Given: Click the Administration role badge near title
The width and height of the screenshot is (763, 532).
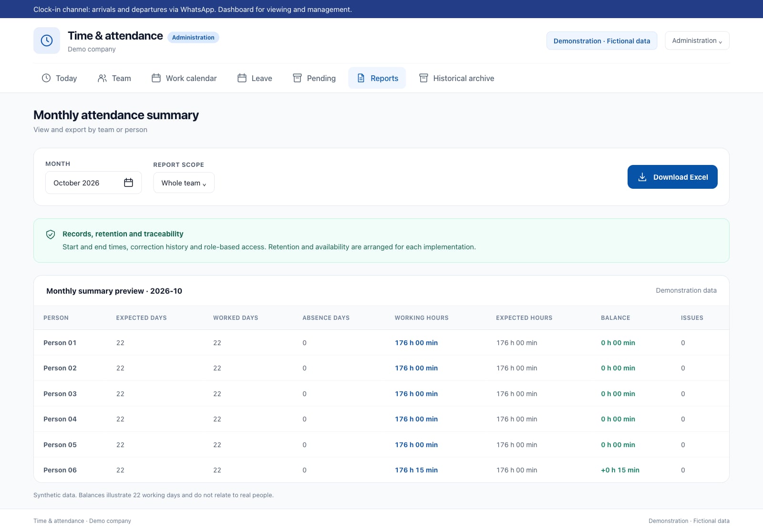Looking at the screenshot, I should coord(193,38).
